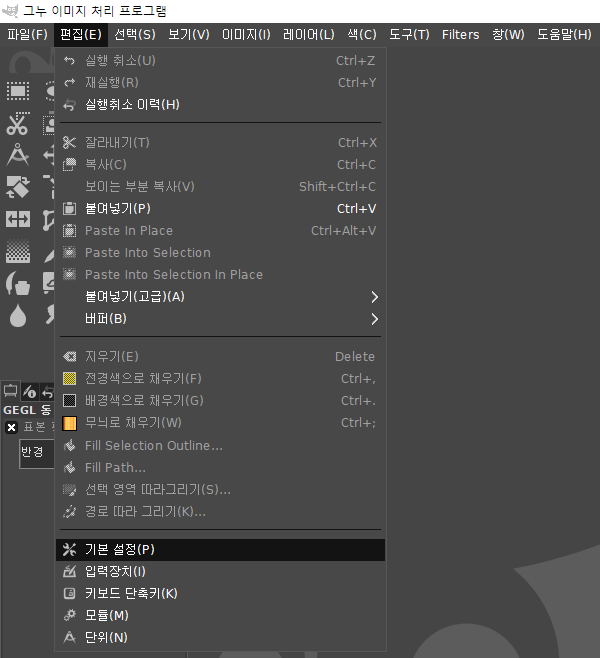Image resolution: width=600 pixels, height=658 pixels.
Task: Open the Device Status dock tab
Action: [x=29, y=392]
